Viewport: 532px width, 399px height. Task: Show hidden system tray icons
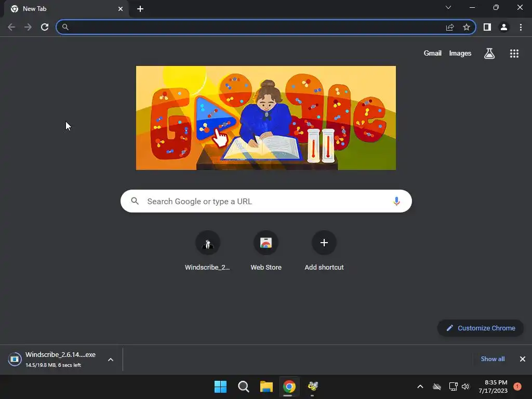(420, 387)
